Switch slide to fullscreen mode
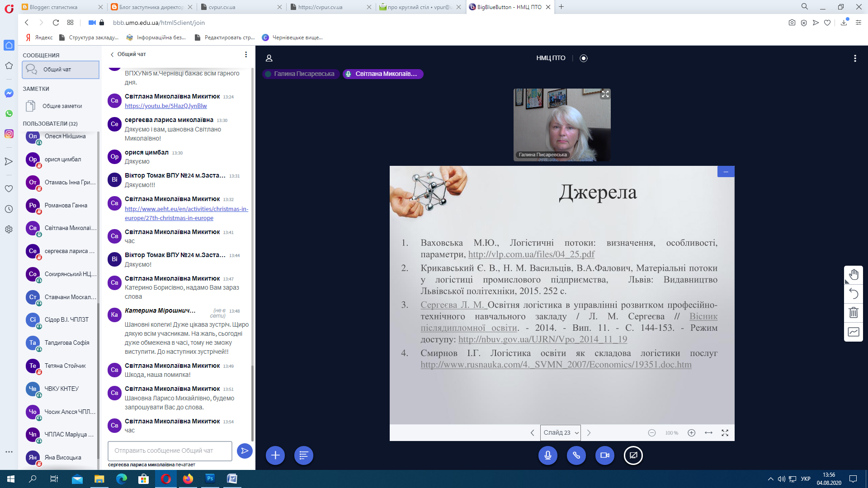 [x=725, y=433]
